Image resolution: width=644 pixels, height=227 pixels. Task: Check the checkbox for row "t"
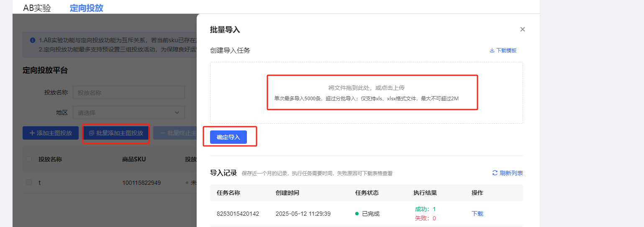coord(29,183)
